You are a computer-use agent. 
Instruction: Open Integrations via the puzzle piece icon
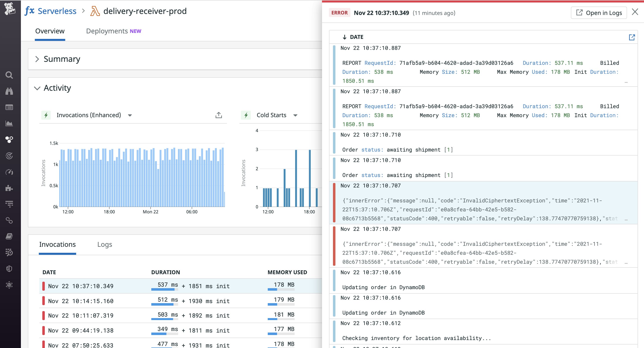[9, 188]
